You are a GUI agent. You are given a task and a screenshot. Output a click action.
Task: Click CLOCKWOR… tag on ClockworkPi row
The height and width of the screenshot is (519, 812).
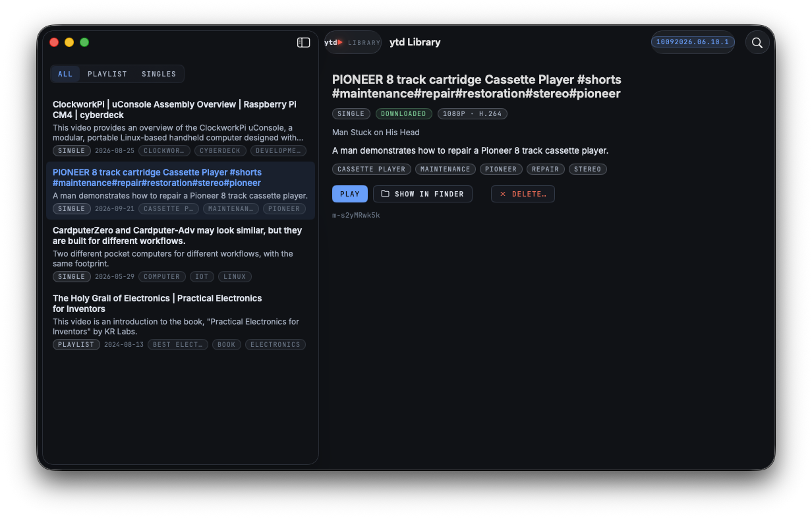[164, 151]
